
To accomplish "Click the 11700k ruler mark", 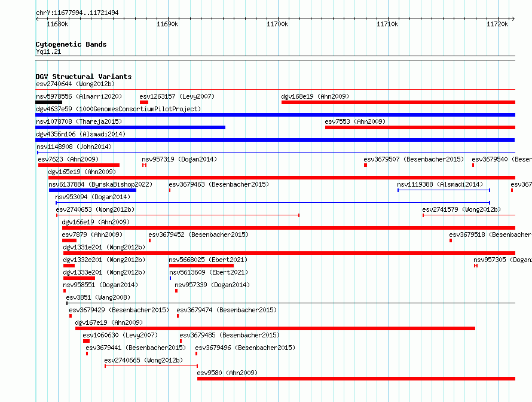I will click(x=277, y=24).
